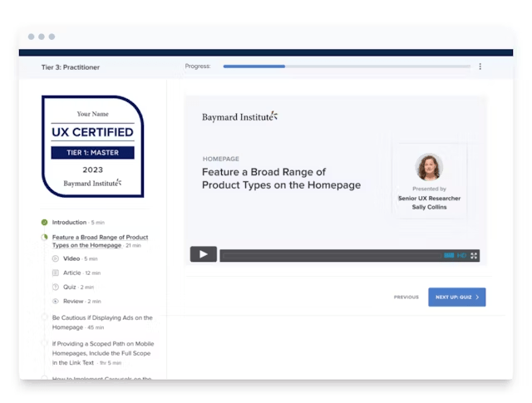Click the Senior UX Researcher text
The width and height of the screenshot is (532, 403).
coord(429,198)
